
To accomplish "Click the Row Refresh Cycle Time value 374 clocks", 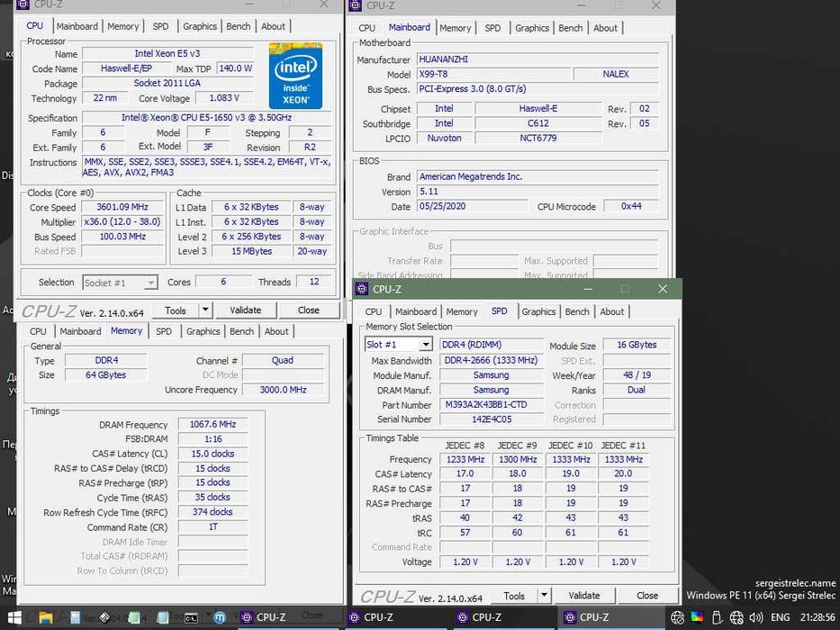I will [212, 511].
